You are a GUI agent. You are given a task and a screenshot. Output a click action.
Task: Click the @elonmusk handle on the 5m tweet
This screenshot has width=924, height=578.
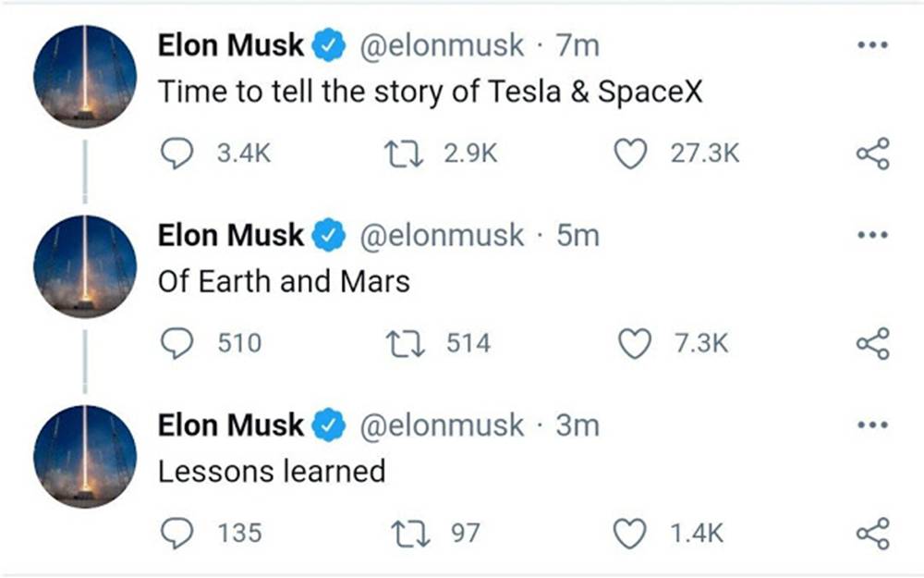coord(440,236)
